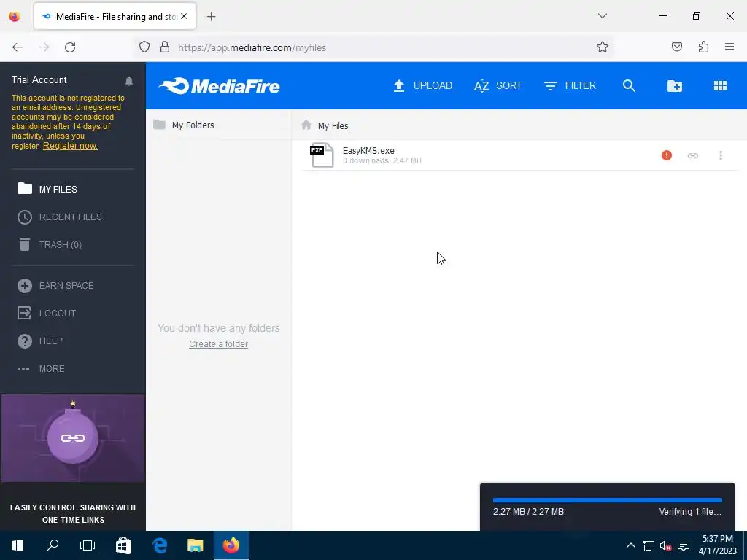Click the UPLOAD button
The height and width of the screenshot is (560, 747).
coord(422,86)
